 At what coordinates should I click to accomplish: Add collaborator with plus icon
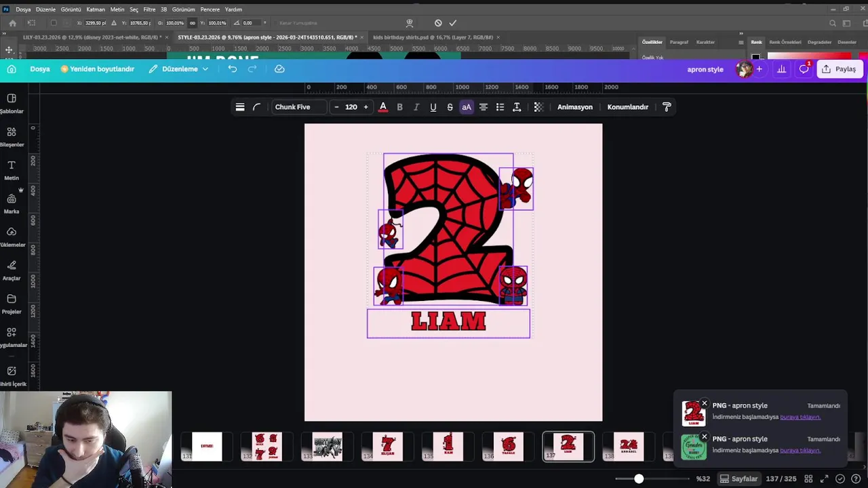[759, 69]
